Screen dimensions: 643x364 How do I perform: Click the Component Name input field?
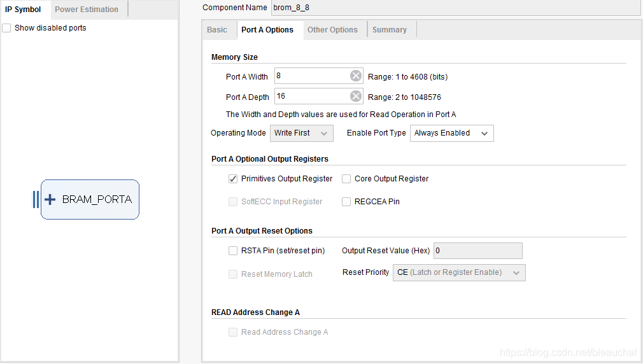[456, 8]
